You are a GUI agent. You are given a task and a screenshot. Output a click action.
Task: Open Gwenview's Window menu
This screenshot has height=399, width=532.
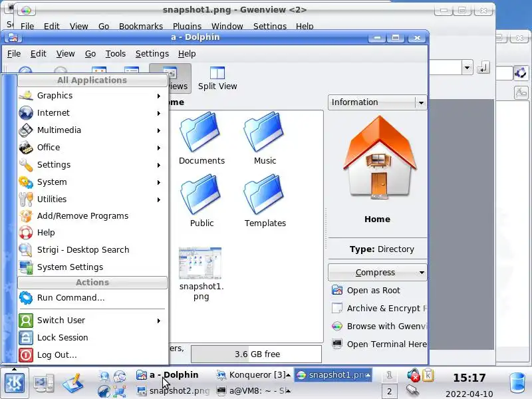(x=227, y=26)
